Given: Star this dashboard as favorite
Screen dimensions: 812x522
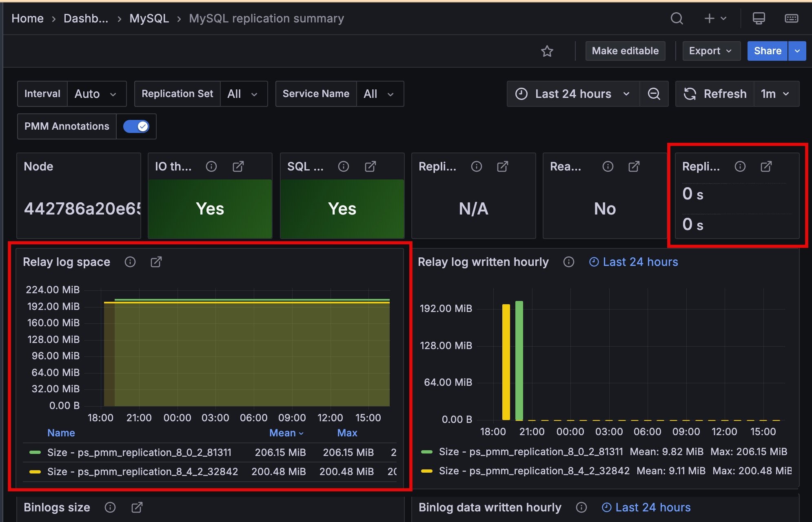Looking at the screenshot, I should tap(547, 51).
